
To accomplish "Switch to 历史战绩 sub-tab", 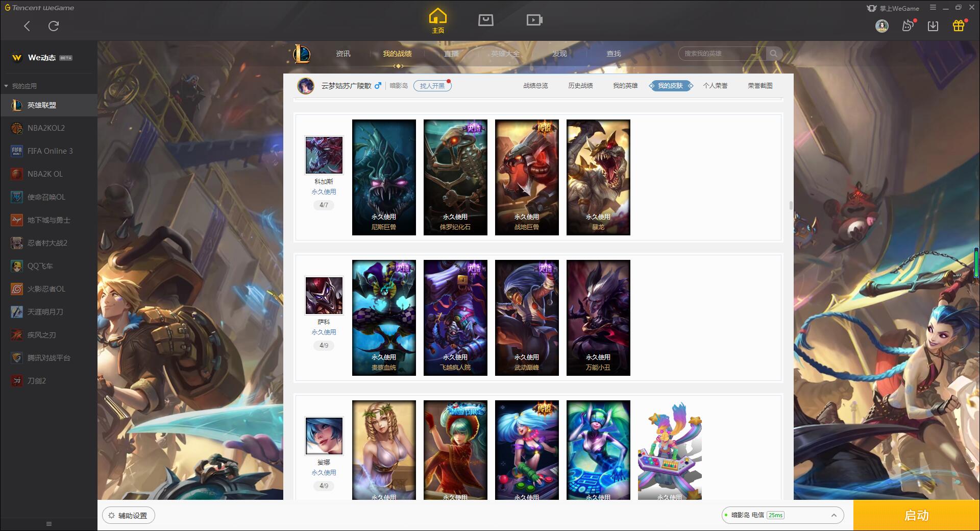I will [580, 86].
